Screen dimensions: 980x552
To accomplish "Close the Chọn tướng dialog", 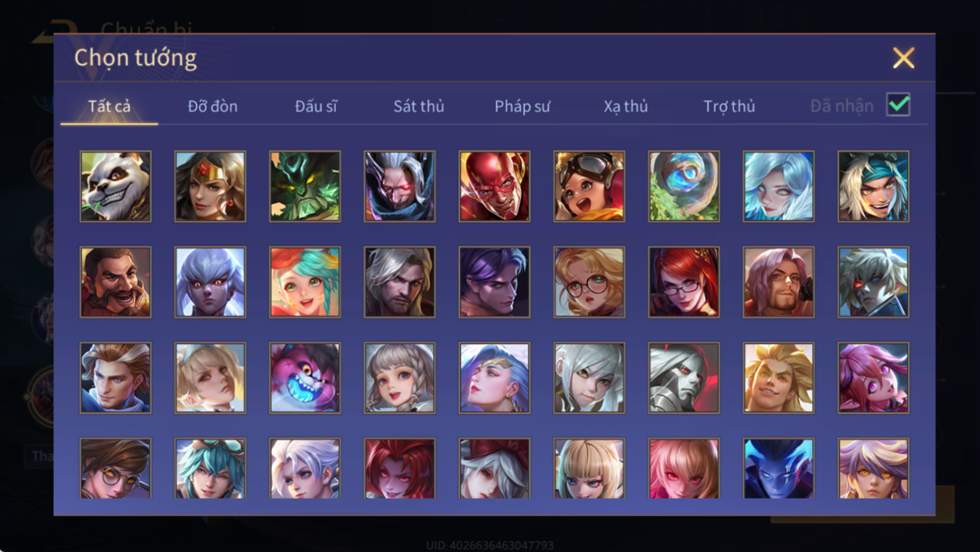I will click(x=903, y=58).
